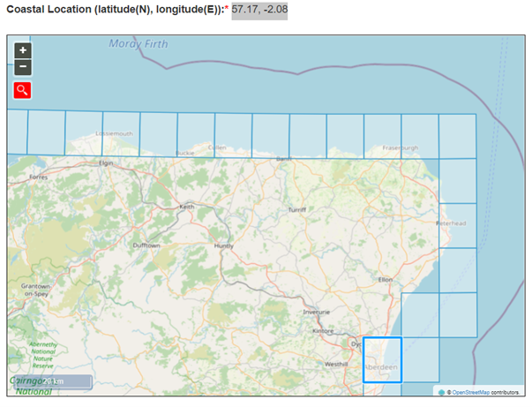Click the attribution icon beside the OpenStreetMap credit
Viewport: 532px width, 407px height.
441,390
